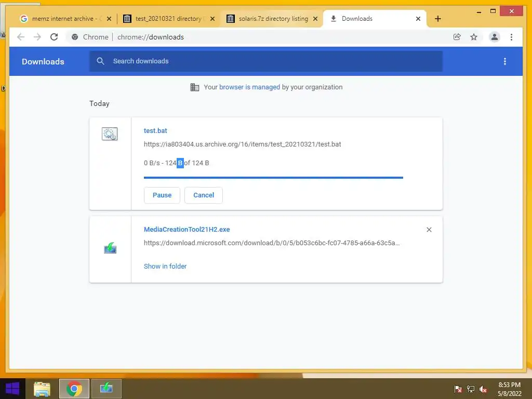
Task: Click the download arrow icon on Downloads tab
Action: click(x=333, y=19)
